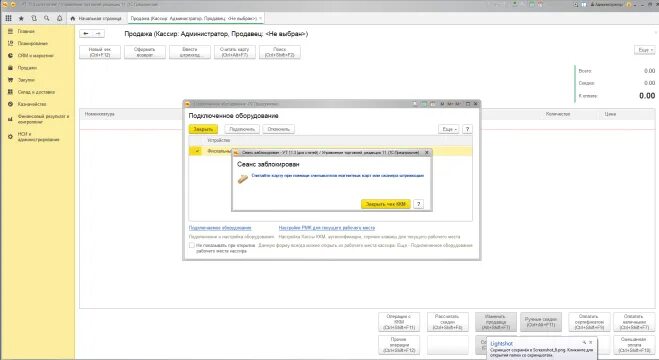Click the Финансовый результат chart icon
The width and height of the screenshot is (659, 360).
(11, 119)
